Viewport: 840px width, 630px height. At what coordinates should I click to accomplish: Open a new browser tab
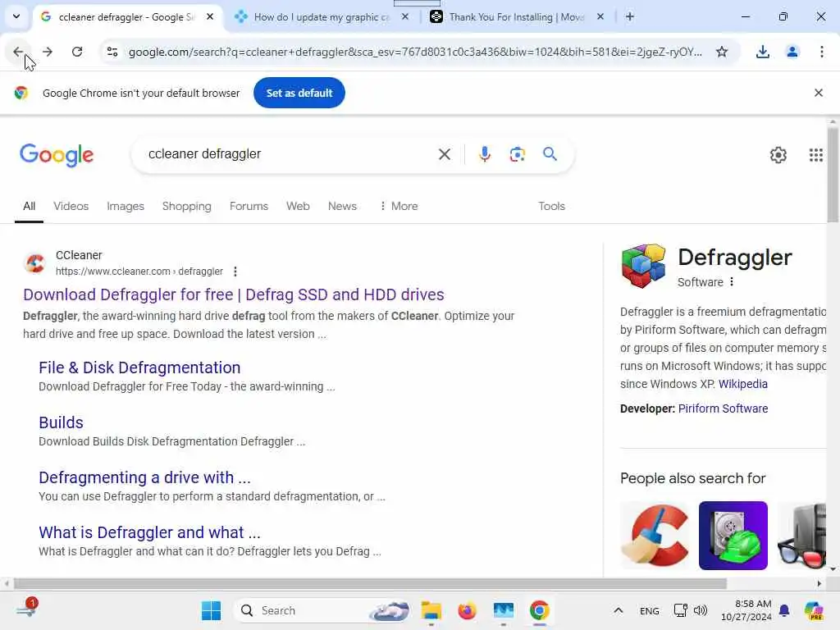tap(630, 17)
